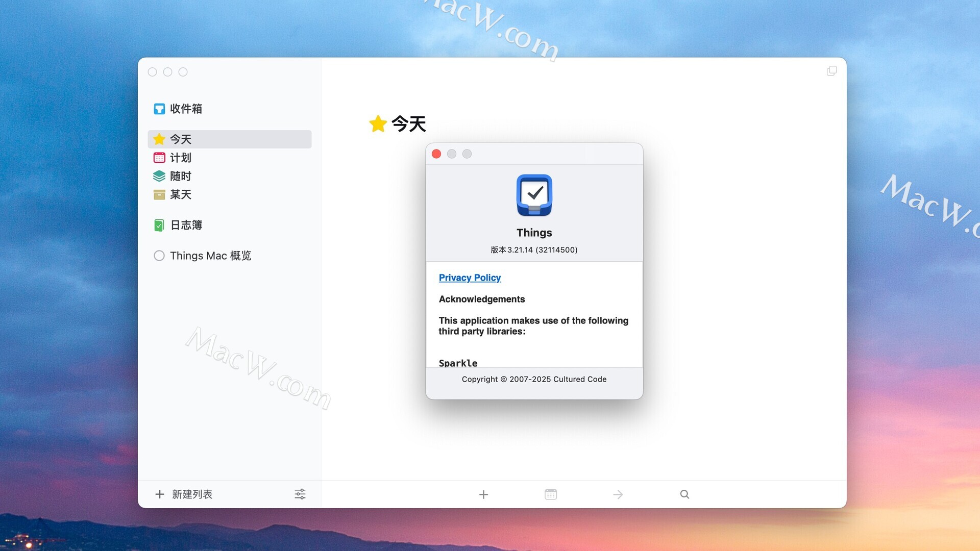Click the Copyright 2007-2025 Cultured Code text
Image resolution: width=980 pixels, height=551 pixels.
(x=534, y=379)
